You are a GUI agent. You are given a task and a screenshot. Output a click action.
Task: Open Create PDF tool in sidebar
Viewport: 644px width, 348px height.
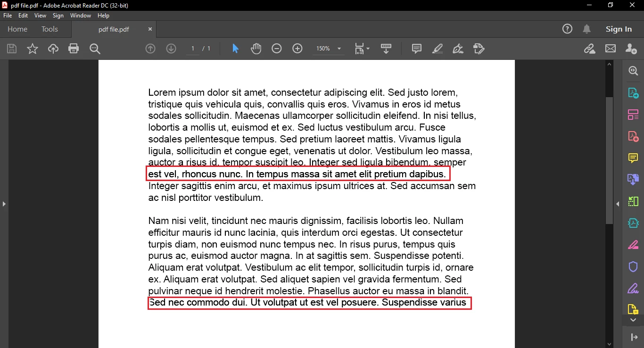[633, 136]
